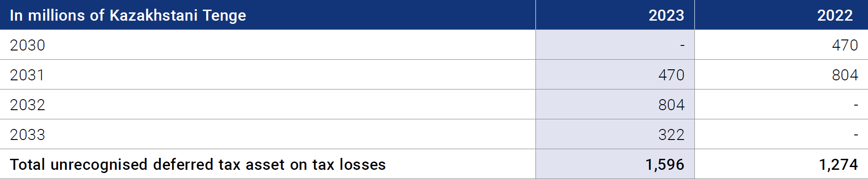Click the 2032 row label
Screen dimensions: 868x179
tap(27, 105)
